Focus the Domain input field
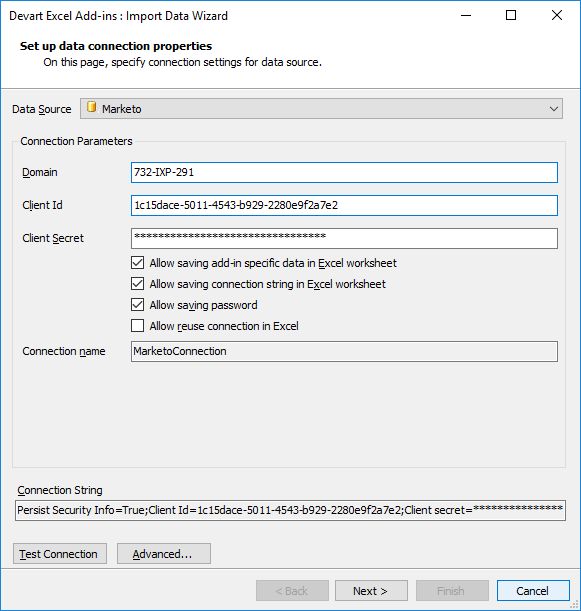The height and width of the screenshot is (611, 581). 344,172
